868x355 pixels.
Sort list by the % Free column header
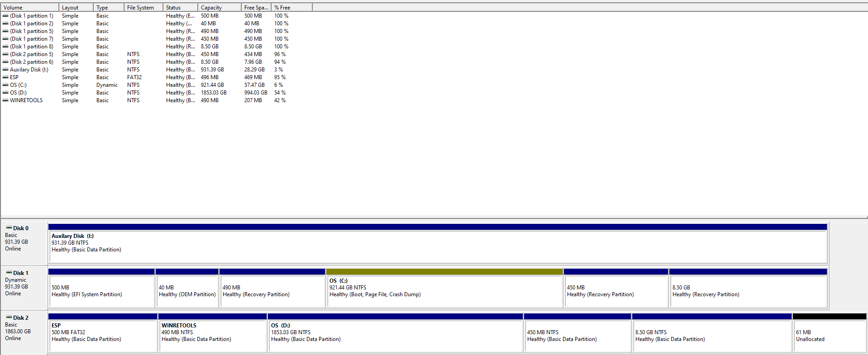click(x=292, y=7)
